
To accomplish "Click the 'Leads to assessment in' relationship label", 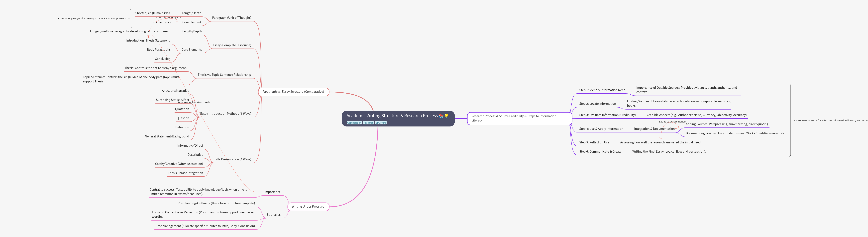I will [673, 122].
